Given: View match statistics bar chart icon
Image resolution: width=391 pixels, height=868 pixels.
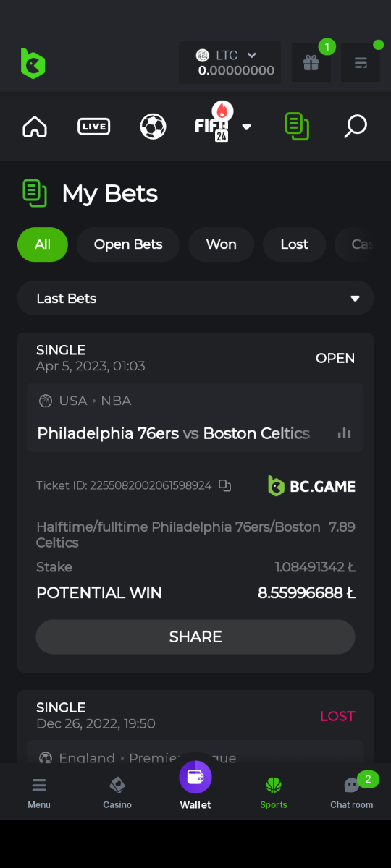Looking at the screenshot, I should coord(345,433).
